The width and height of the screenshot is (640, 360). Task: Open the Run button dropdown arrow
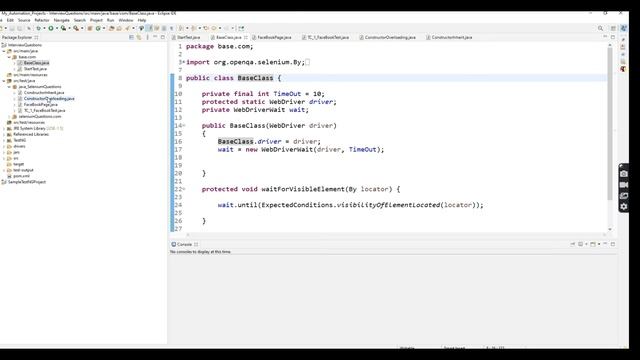pos(57,28)
